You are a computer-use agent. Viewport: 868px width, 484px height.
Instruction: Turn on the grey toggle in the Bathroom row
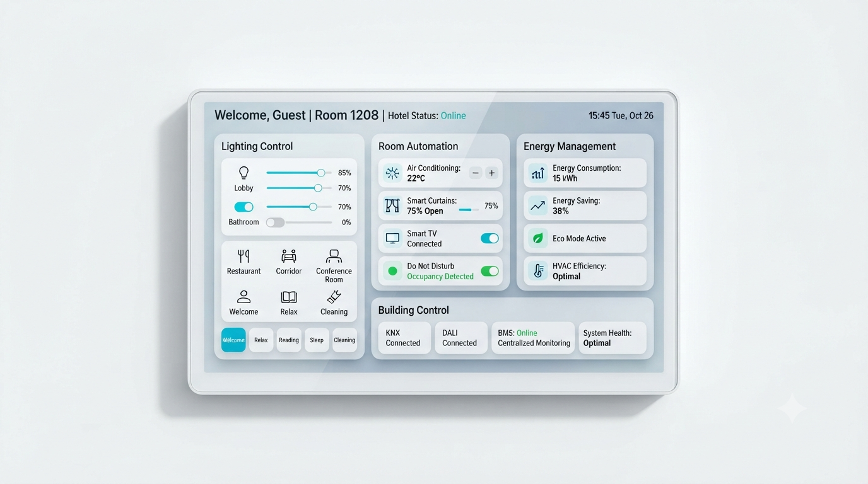tap(275, 222)
